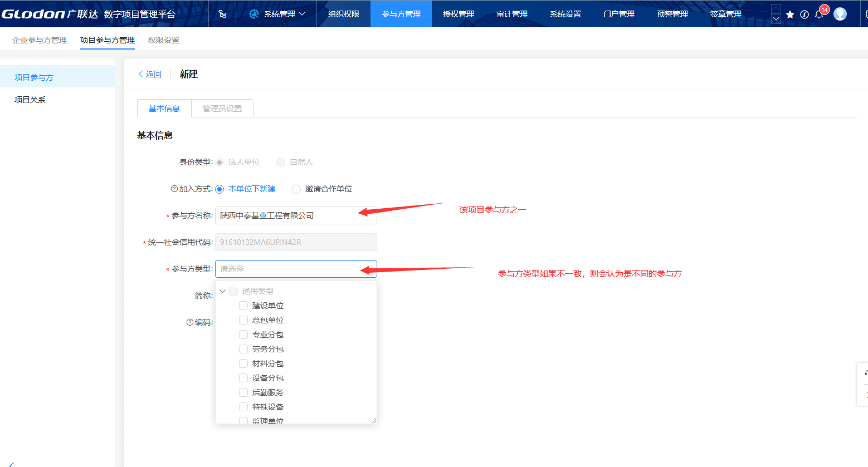Open 参与方管理 in top navigation
The width and height of the screenshot is (868, 467).
point(401,14)
